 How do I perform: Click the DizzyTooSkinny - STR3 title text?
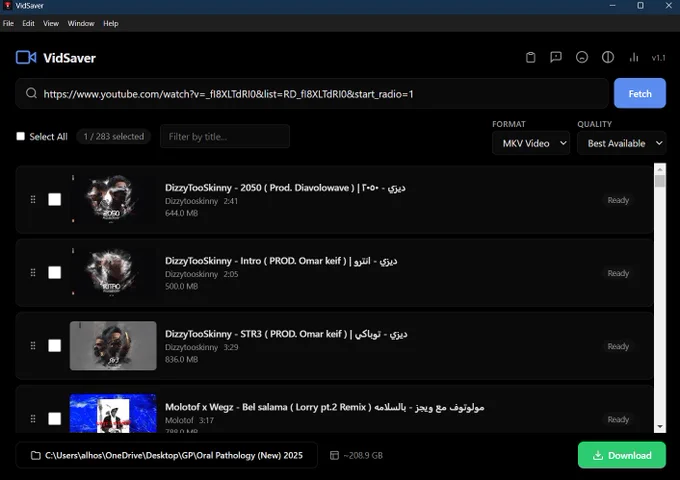tap(286, 334)
